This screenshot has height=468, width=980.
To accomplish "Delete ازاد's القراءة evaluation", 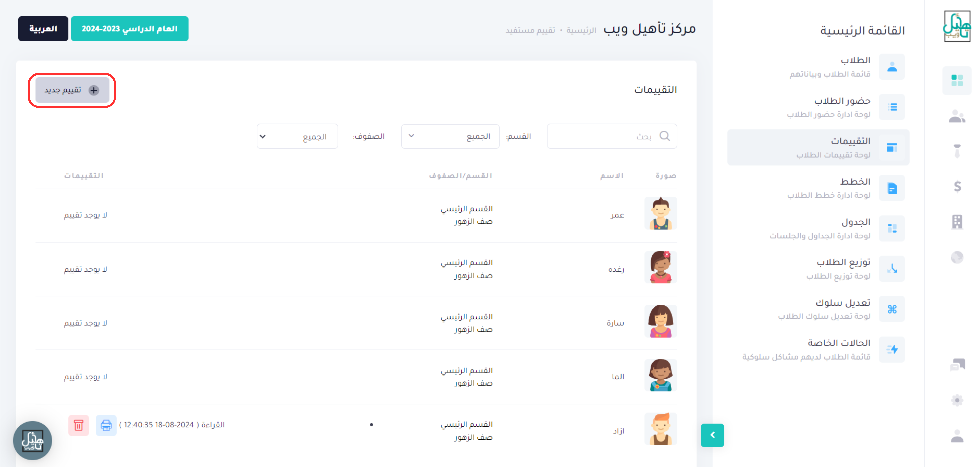I will coord(79,426).
